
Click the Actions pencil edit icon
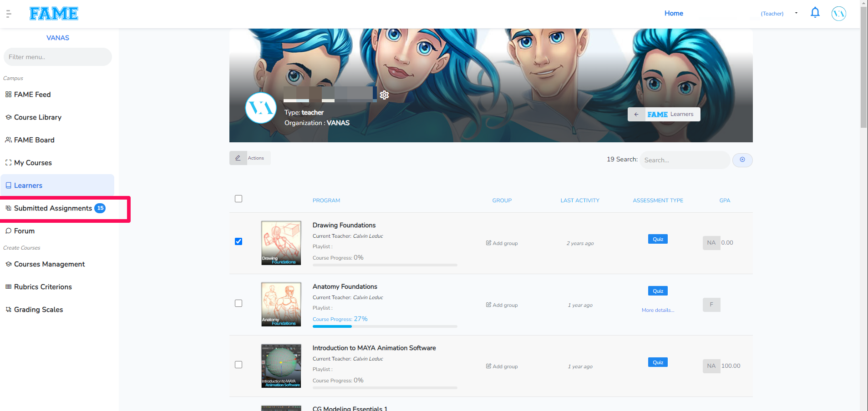coord(238,158)
